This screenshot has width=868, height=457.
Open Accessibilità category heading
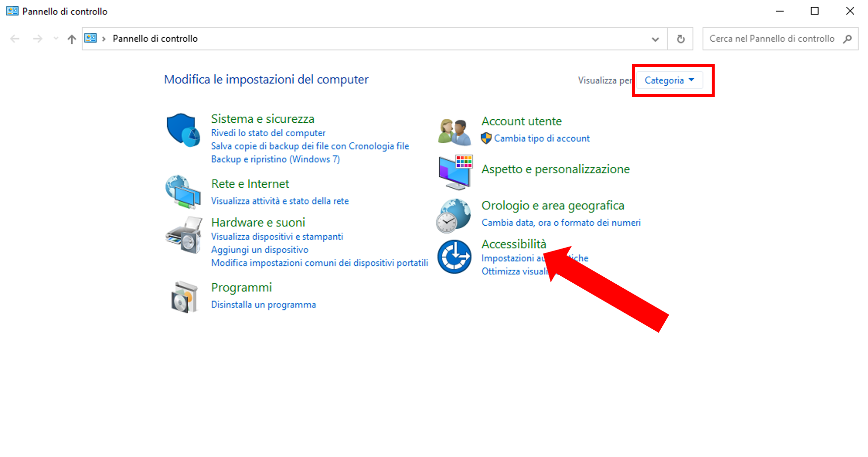pyautogui.click(x=514, y=244)
